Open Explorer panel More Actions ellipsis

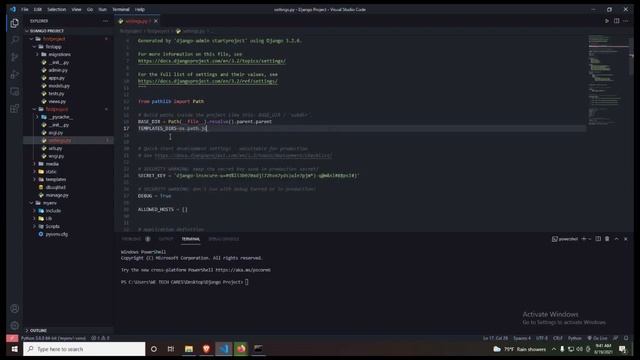[106, 21]
